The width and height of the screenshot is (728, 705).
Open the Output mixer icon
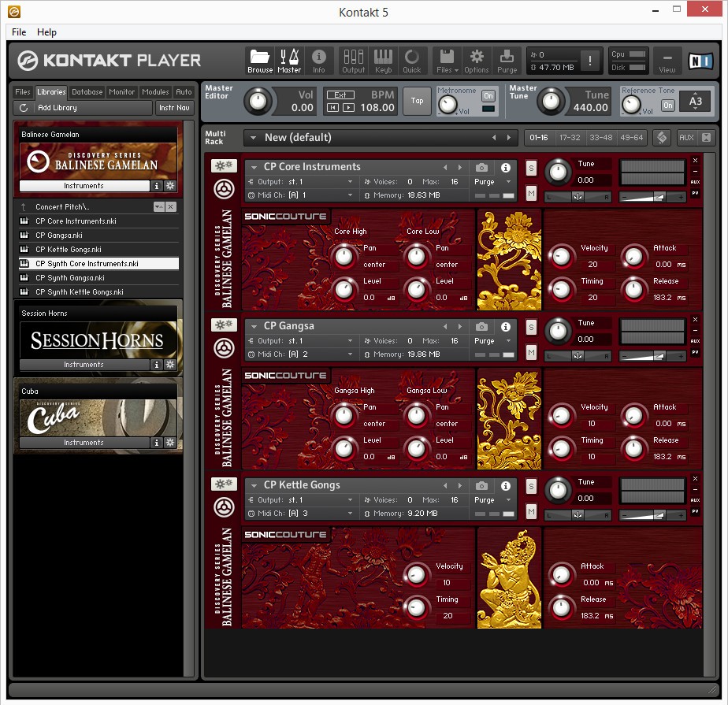tap(353, 61)
